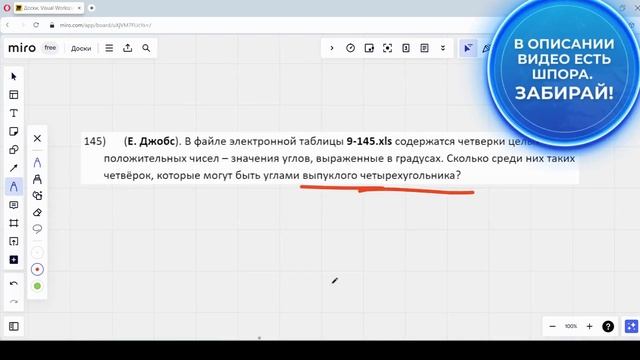Open the hamburger main menu
Screen dimensions: 640x360
(x=109, y=48)
